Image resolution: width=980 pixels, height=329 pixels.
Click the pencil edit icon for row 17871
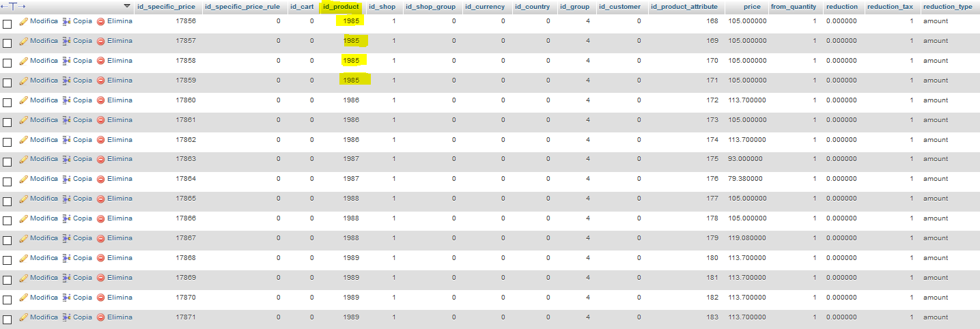pyautogui.click(x=24, y=317)
